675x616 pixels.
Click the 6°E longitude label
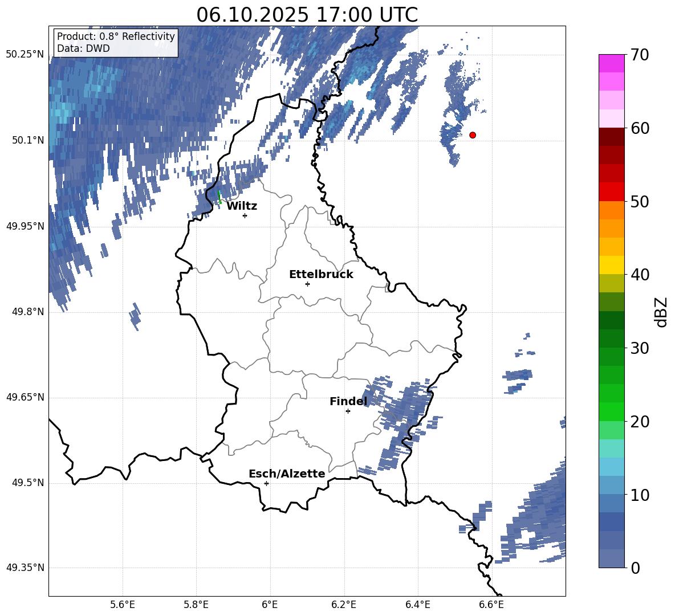coord(270,605)
